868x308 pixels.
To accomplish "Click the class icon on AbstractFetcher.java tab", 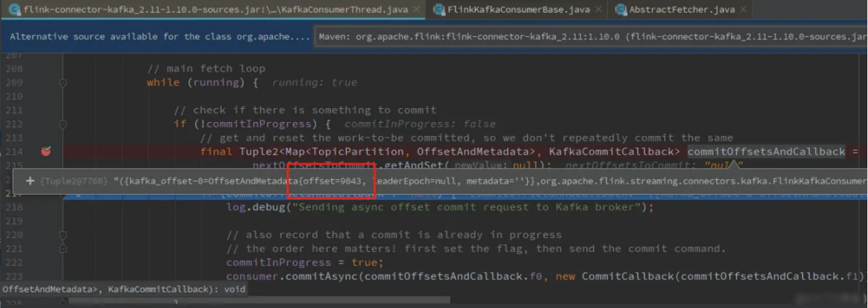I will [620, 10].
